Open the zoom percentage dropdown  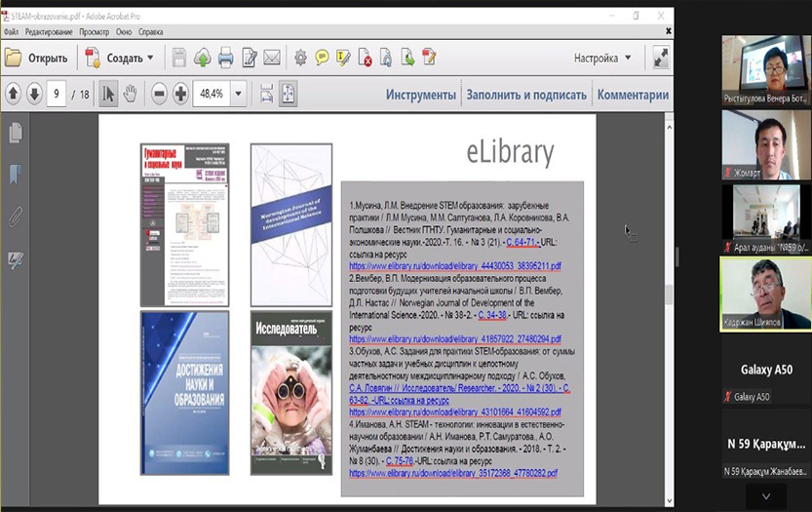tap(239, 95)
